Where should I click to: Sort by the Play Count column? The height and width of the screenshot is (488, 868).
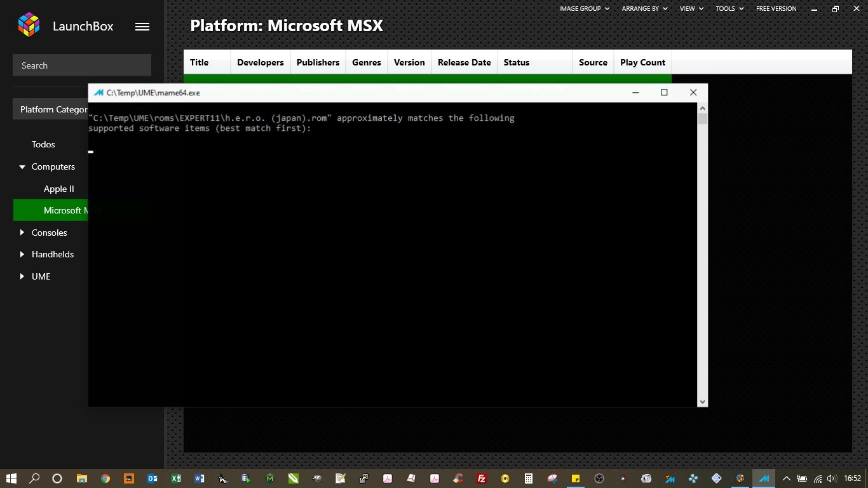point(642,62)
